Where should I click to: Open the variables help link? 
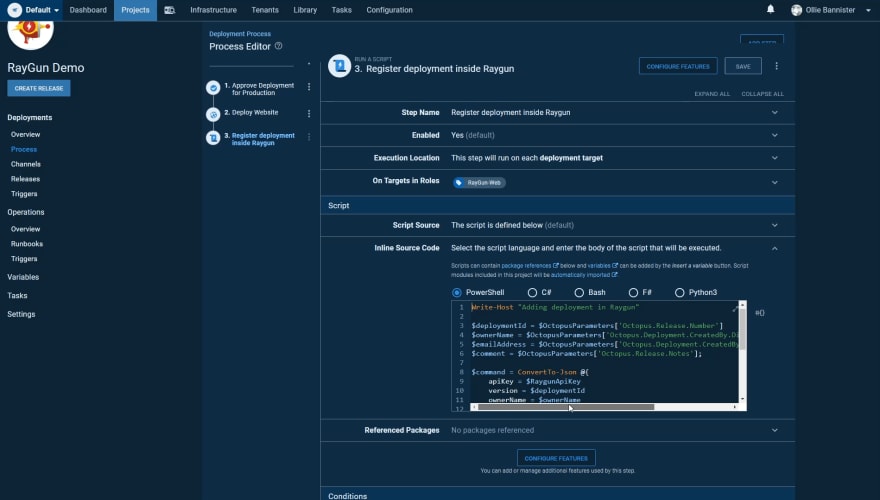(x=602, y=266)
